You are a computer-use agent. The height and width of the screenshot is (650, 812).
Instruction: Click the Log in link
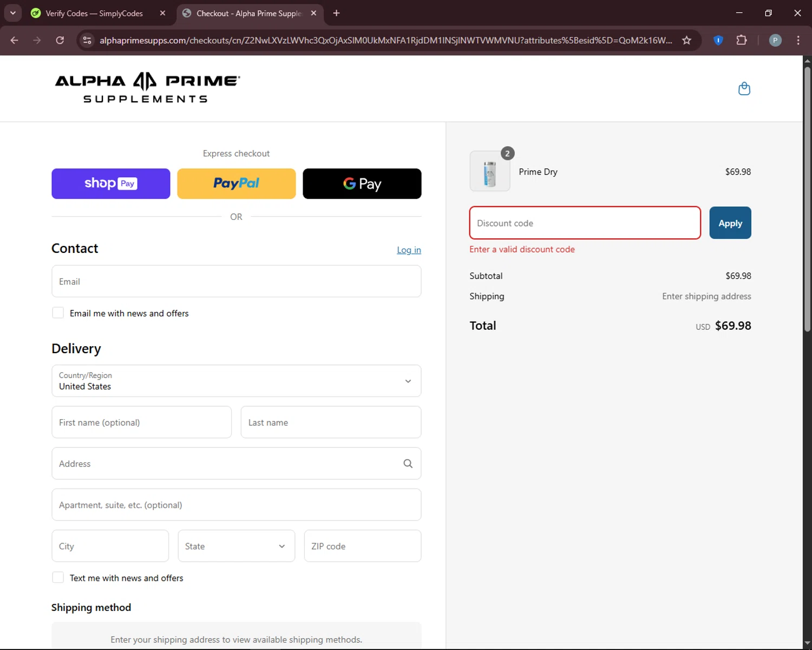[409, 250]
